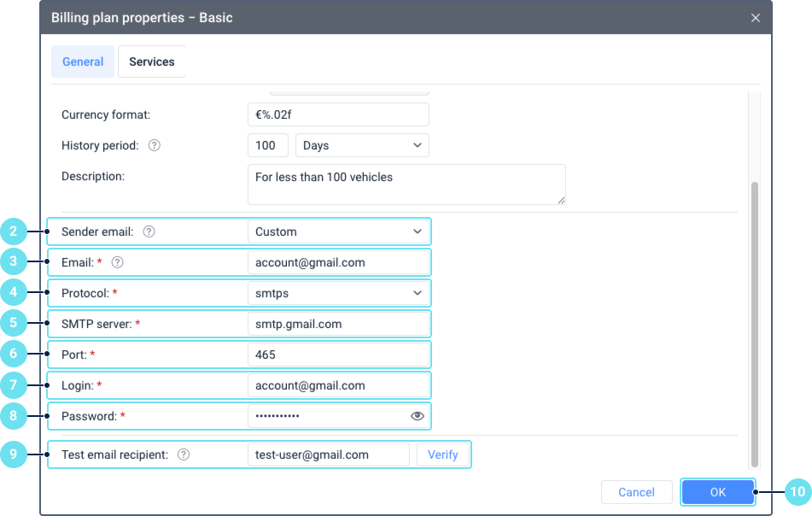Switch to the Services tab

(x=152, y=62)
